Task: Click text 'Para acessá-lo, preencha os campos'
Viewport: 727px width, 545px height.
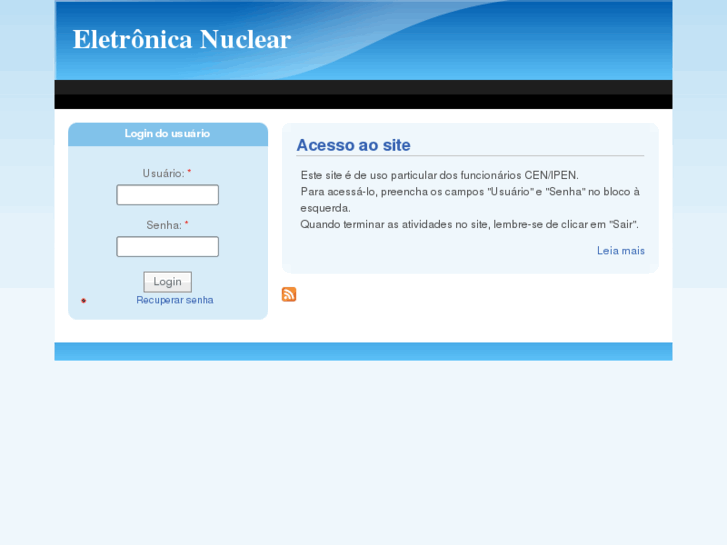Action: 393,192
